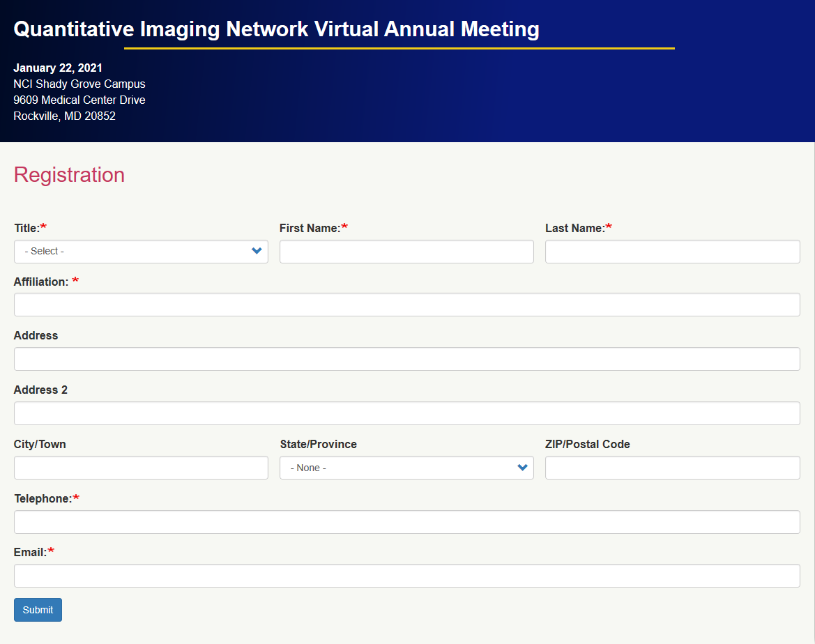815x644 pixels.
Task: Click the First Name label
Action: point(310,228)
